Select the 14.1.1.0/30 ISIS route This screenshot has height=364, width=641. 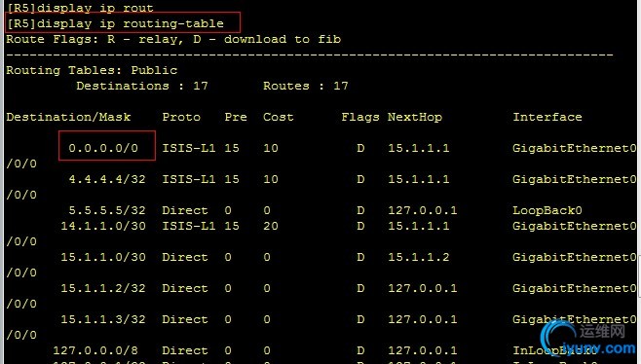[x=103, y=226]
